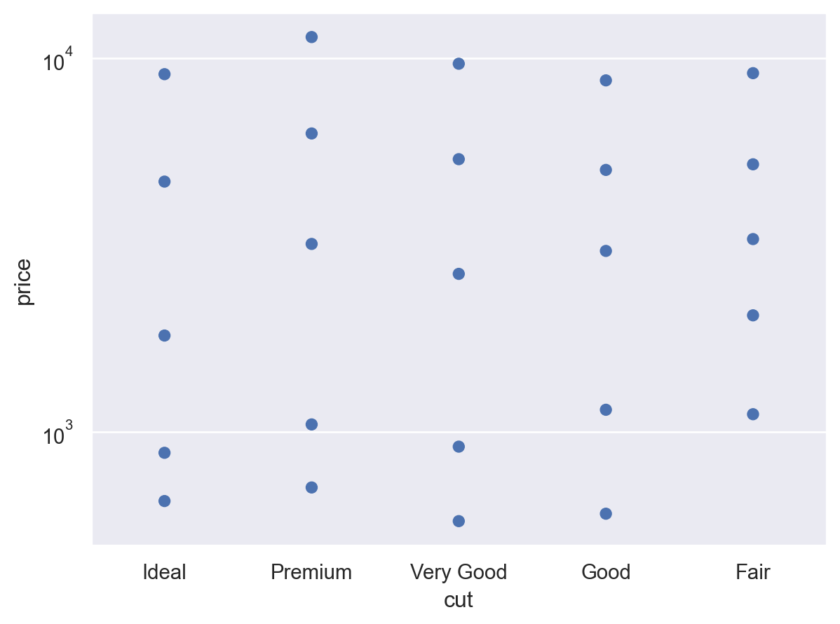Image resolution: width=840 pixels, height=624 pixels.
Task: Select the topmost Ideal data point
Action: click(165, 74)
